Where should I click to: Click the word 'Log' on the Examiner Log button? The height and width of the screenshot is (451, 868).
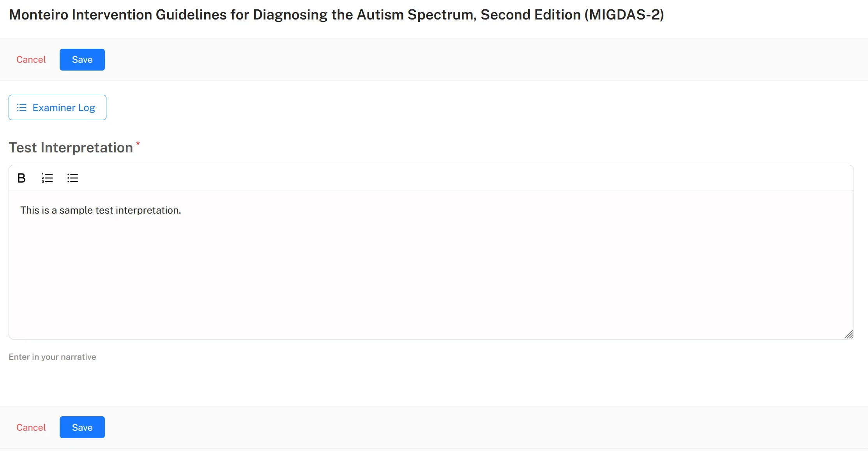(x=87, y=108)
